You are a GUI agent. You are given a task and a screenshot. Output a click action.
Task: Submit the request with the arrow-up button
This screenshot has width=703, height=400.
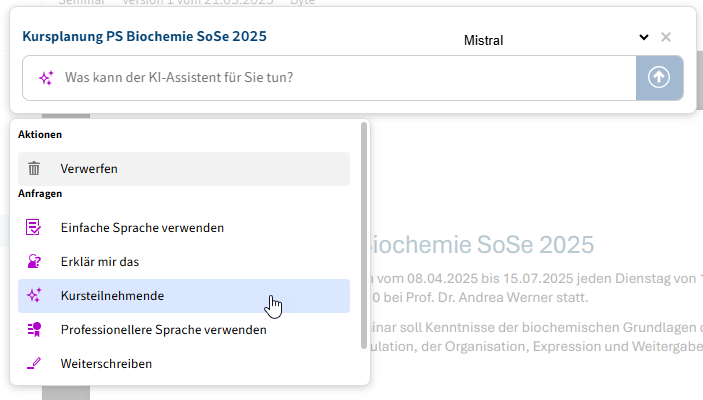coord(660,78)
